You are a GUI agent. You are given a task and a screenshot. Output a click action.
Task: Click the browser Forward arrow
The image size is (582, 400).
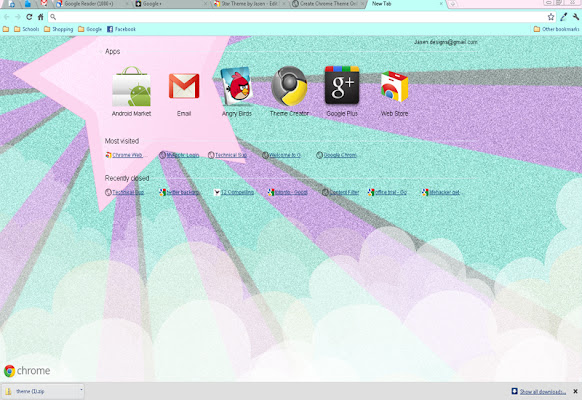click(17, 17)
